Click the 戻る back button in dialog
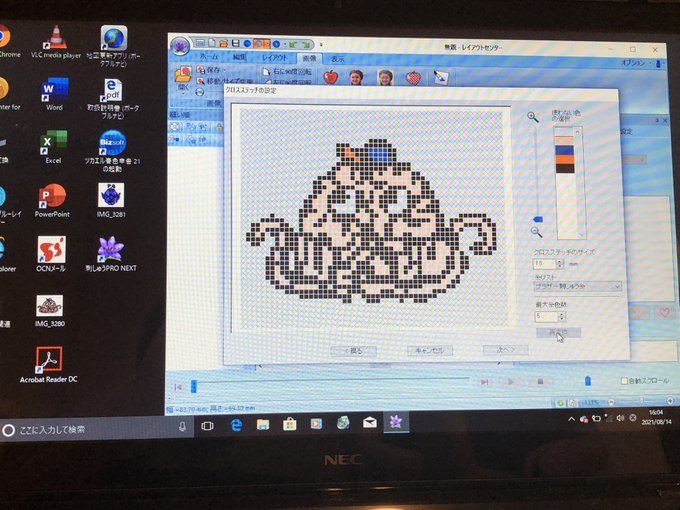The image size is (680, 510). pos(353,351)
